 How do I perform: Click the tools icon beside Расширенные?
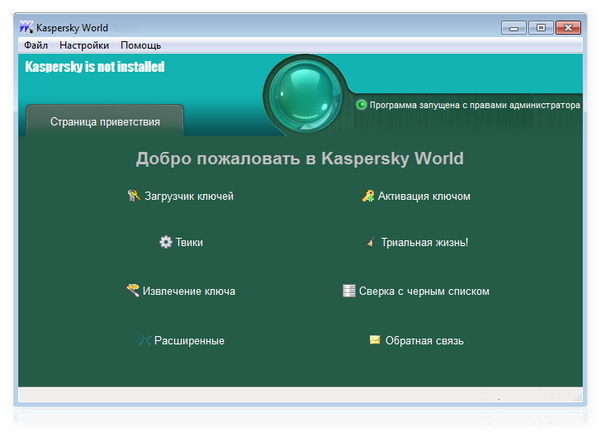[144, 340]
